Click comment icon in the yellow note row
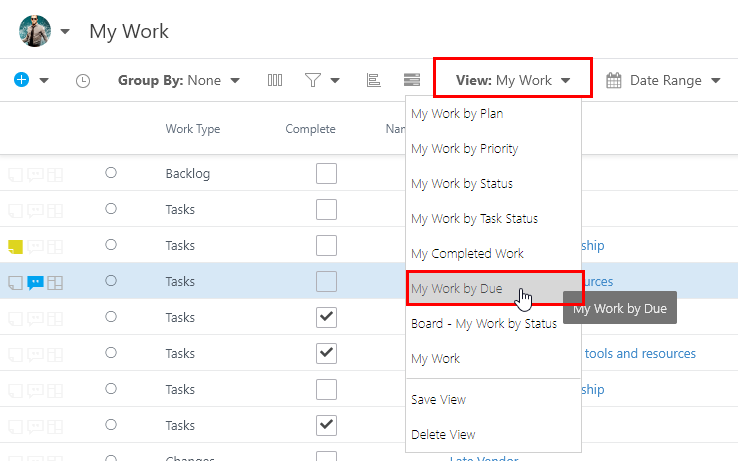This screenshot has height=461, width=738. pos(35,247)
